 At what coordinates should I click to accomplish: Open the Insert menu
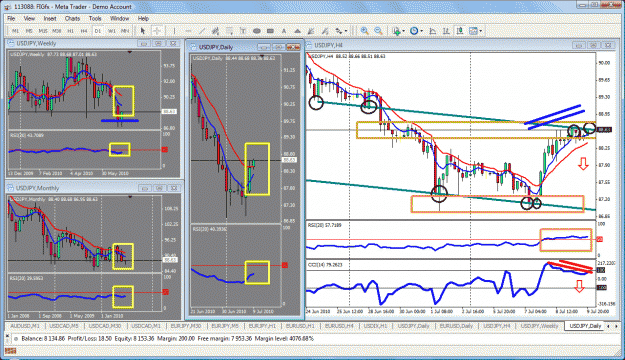[x=50, y=18]
